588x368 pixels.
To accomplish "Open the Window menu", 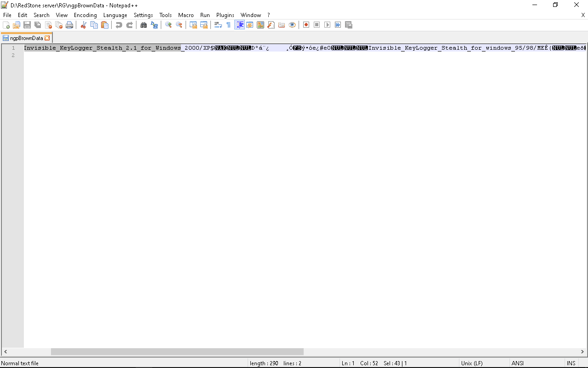I will pos(251,15).
